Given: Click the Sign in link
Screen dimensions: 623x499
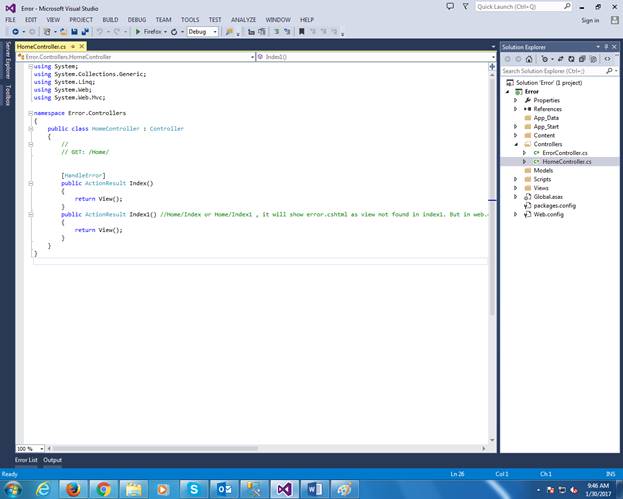Looking at the screenshot, I should click(x=590, y=20).
